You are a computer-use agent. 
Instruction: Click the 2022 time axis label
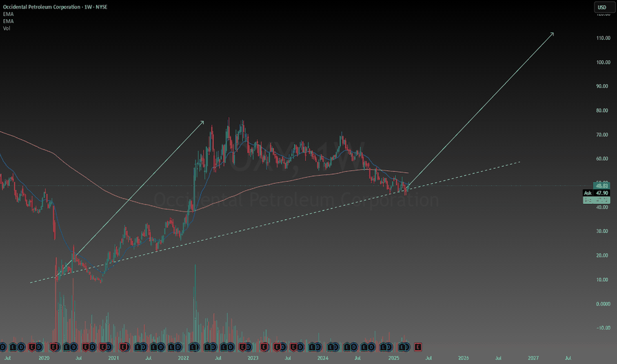pos(183,358)
